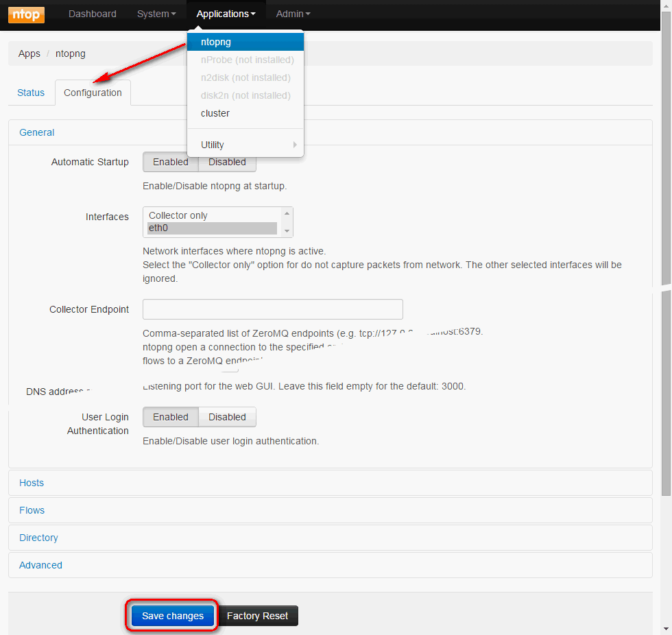Expand the System dropdown menu
The width and height of the screenshot is (672, 635).
pyautogui.click(x=156, y=14)
